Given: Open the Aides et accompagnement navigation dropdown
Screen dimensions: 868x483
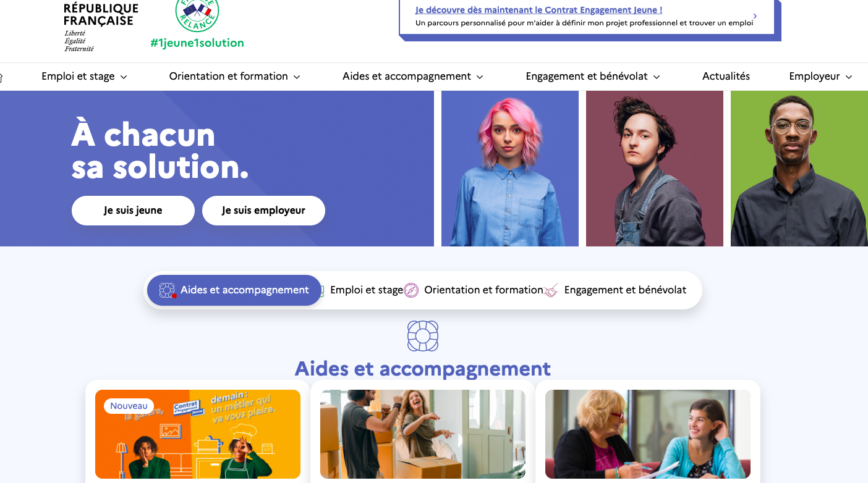Looking at the screenshot, I should click(x=412, y=77).
